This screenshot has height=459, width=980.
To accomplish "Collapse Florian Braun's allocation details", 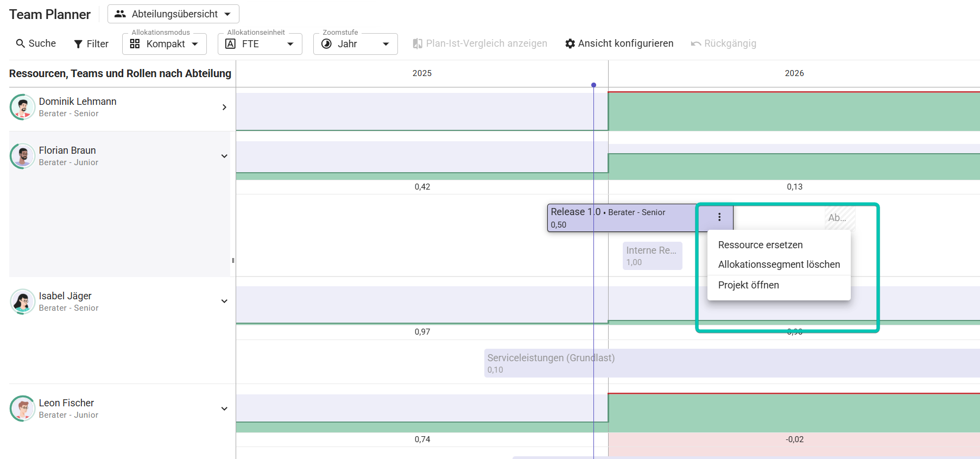I will point(224,156).
